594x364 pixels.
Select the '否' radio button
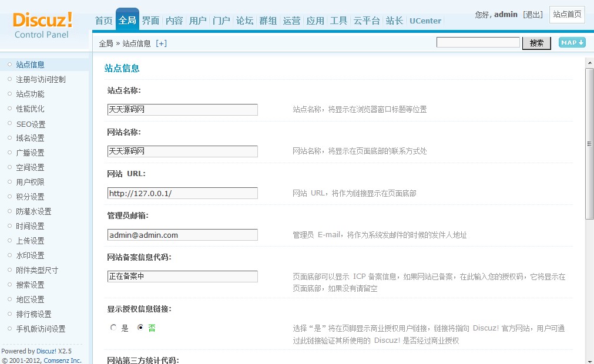pos(140,328)
